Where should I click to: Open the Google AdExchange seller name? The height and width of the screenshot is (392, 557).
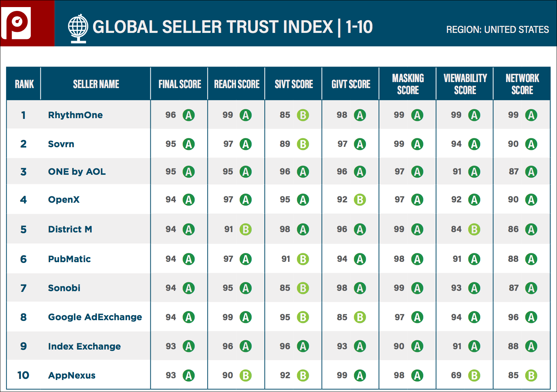(x=95, y=317)
